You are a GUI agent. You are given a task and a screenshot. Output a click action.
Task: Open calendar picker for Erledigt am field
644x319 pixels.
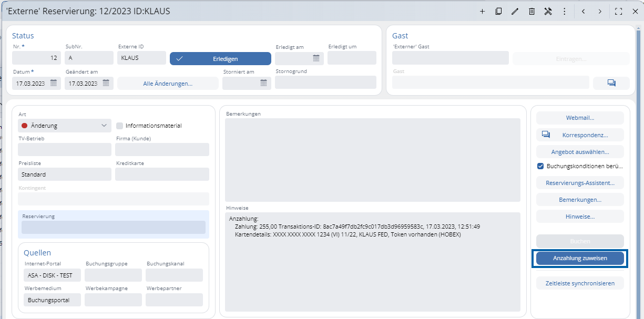coord(316,58)
